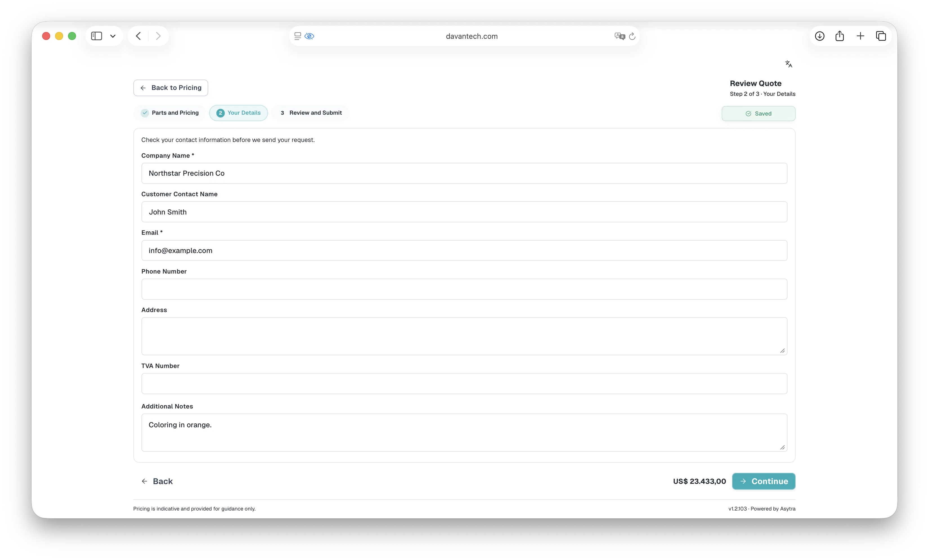The image size is (929, 560).
Task: Show the tab overview
Action: click(881, 36)
